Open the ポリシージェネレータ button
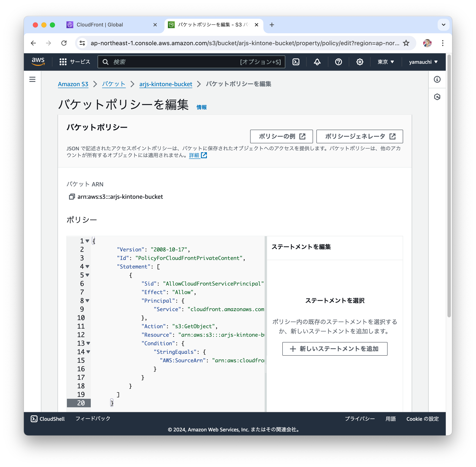 pos(359,136)
